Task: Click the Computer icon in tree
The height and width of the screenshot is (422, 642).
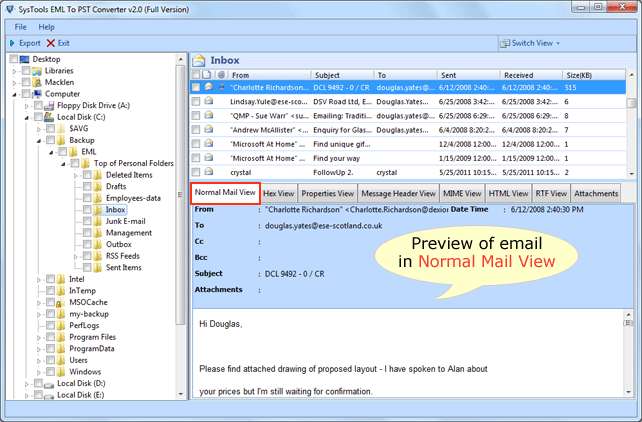Action: tap(37, 94)
